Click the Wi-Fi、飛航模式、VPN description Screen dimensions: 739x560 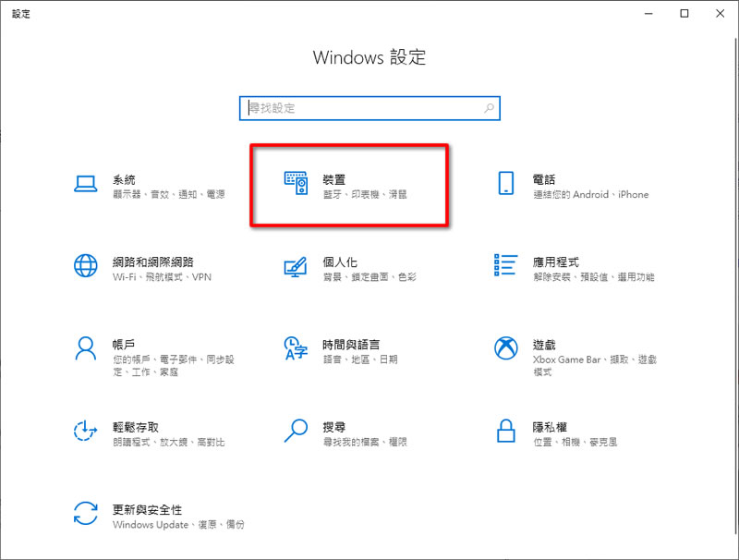coord(163,276)
